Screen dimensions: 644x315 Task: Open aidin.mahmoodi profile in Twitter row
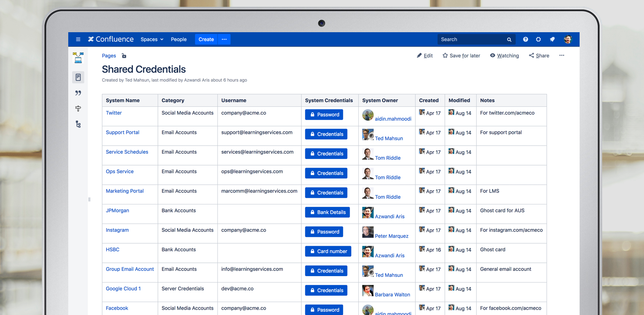393,119
